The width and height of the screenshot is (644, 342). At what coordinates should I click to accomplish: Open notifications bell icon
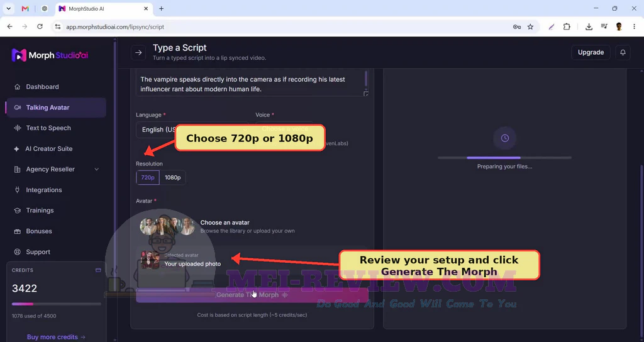pyautogui.click(x=623, y=53)
